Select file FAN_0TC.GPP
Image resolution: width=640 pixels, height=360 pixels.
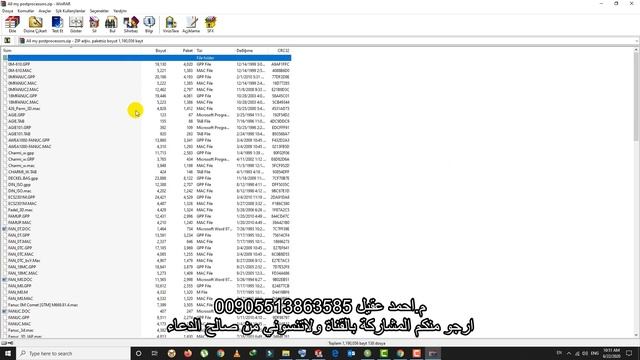coord(20,248)
